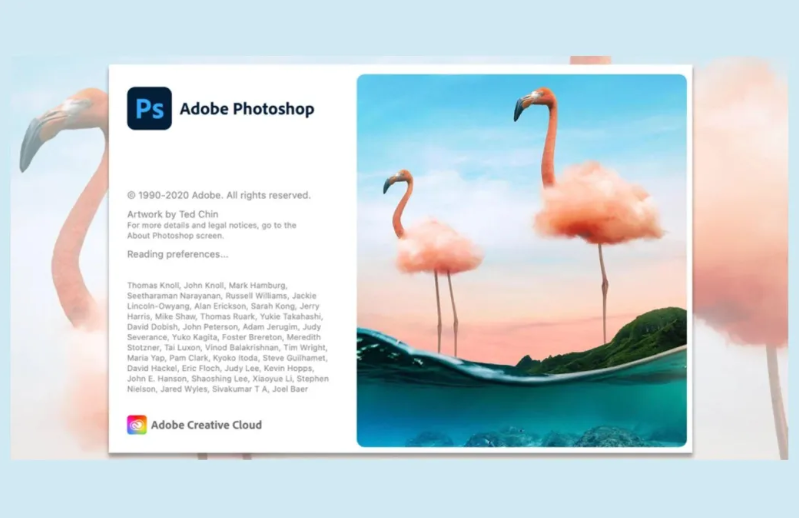
Task: Click the Ps Photoshop logo icon
Action: click(149, 108)
